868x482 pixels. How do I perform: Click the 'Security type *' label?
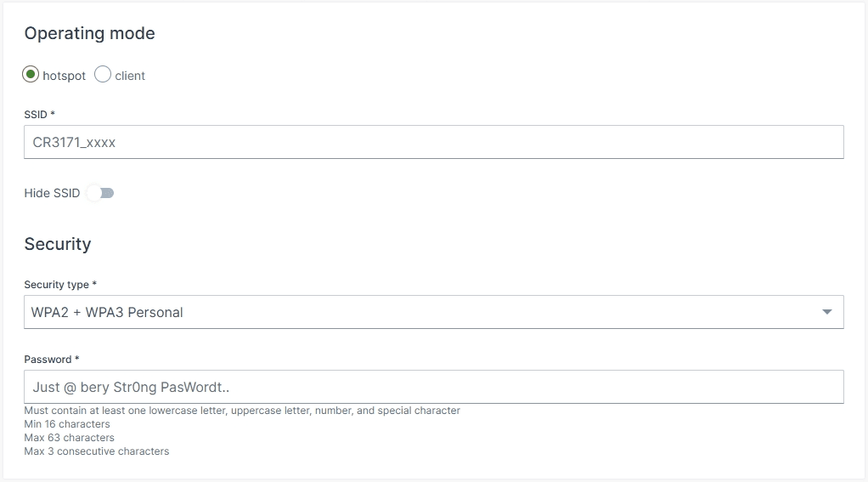[x=60, y=284]
